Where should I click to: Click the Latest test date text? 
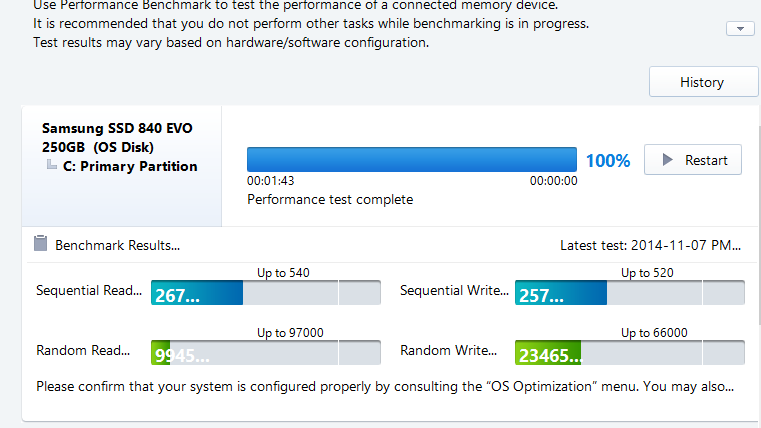650,246
